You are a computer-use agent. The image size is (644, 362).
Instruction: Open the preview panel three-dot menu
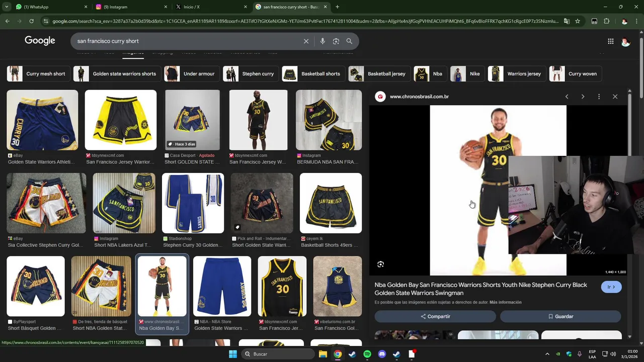[599, 97]
